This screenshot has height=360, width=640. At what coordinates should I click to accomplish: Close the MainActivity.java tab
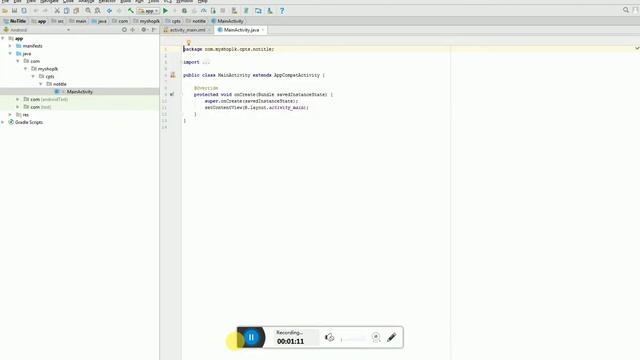tap(263, 30)
